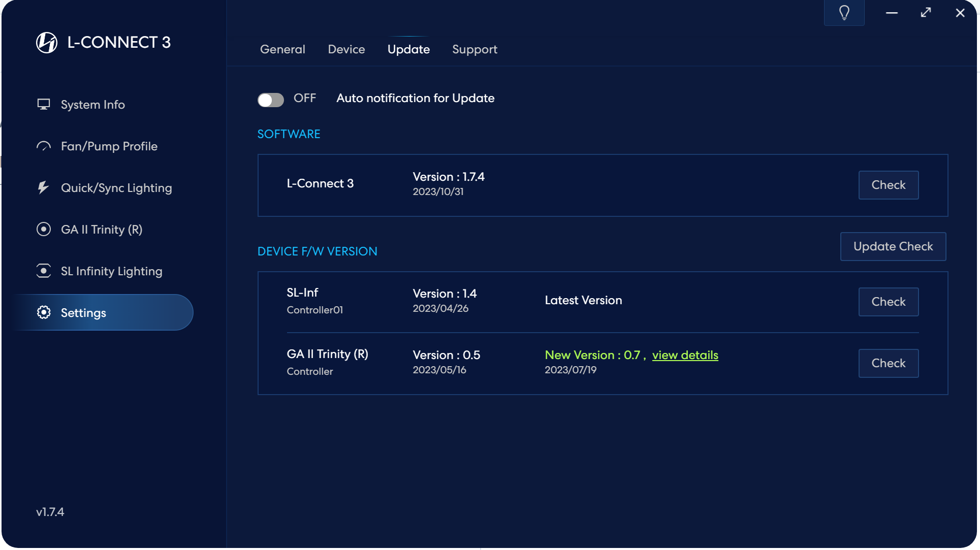Switch to the Device tab

pos(346,49)
